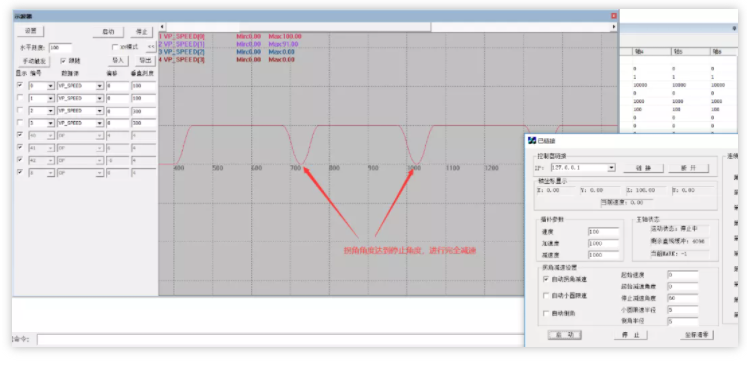Close the oscilloscope window with red X
The width and height of the screenshot is (751, 367).
click(614, 16)
